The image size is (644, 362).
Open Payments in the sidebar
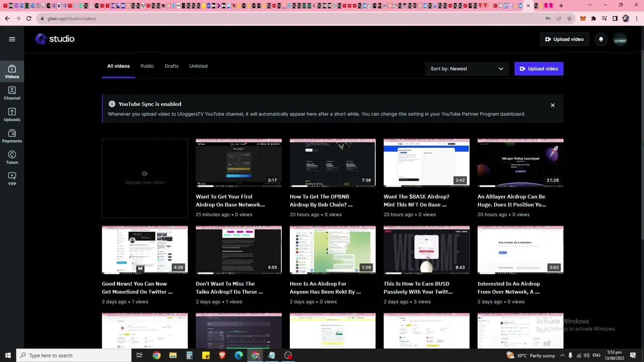(x=12, y=136)
